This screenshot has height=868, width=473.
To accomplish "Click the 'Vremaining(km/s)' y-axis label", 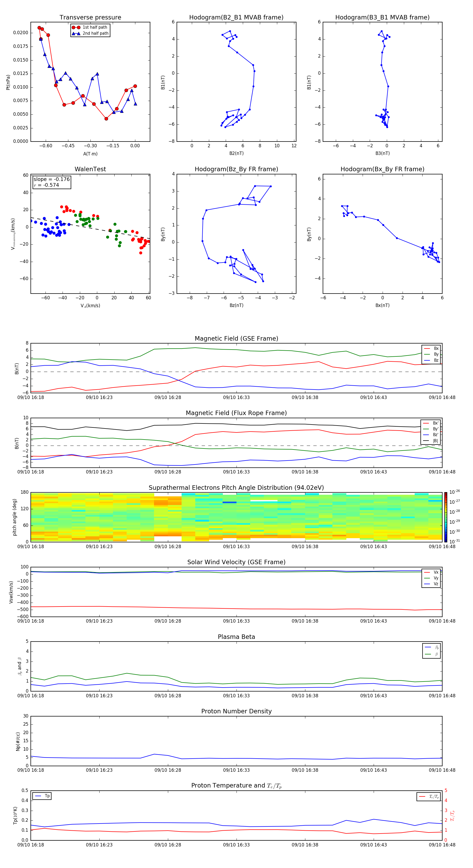I will (13, 234).
